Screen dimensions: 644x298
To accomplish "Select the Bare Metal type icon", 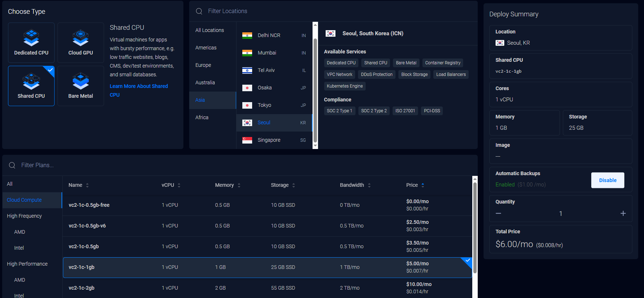I will click(81, 81).
